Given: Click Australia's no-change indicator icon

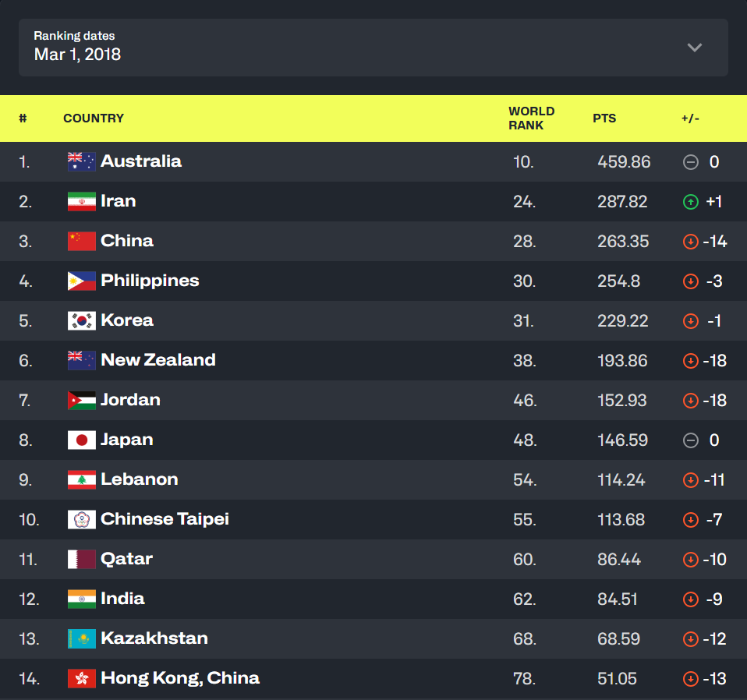Looking at the screenshot, I should (x=690, y=162).
